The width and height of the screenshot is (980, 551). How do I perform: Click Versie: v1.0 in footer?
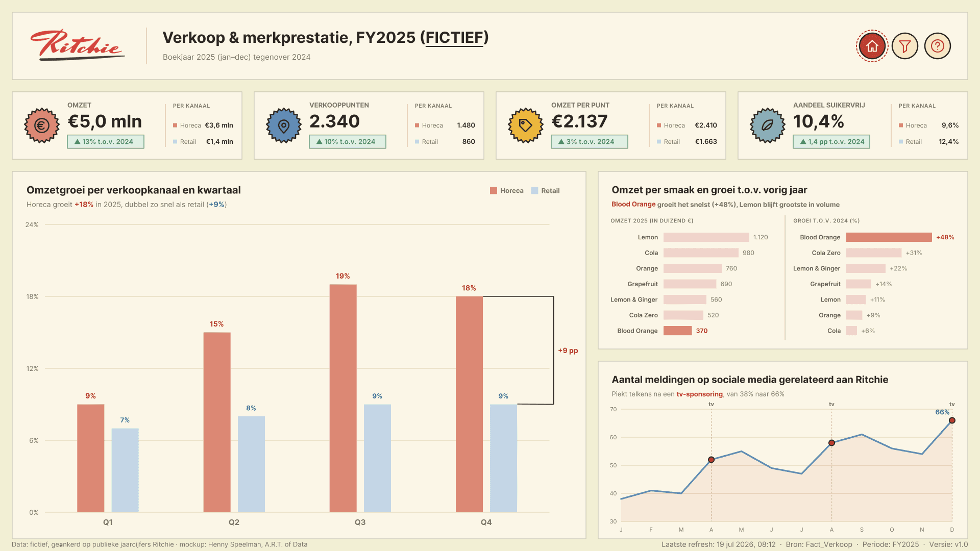(948, 544)
